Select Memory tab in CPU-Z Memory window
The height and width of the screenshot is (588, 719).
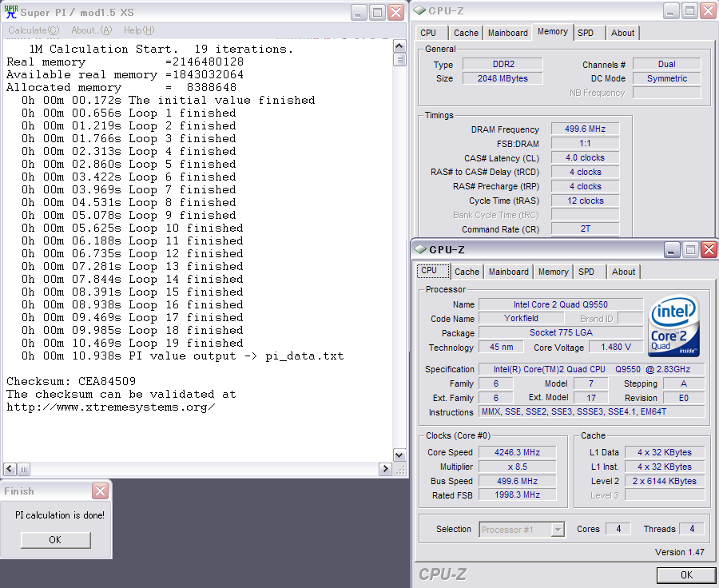click(553, 31)
